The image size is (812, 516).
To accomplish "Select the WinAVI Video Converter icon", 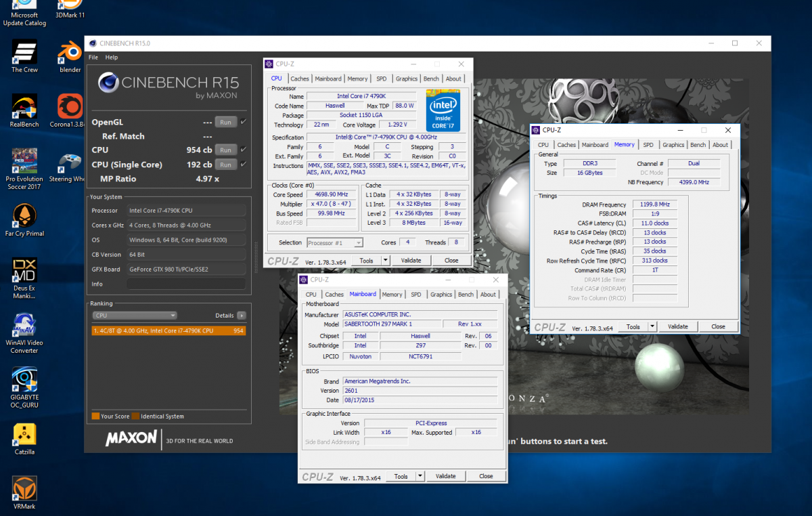I will coord(24,333).
